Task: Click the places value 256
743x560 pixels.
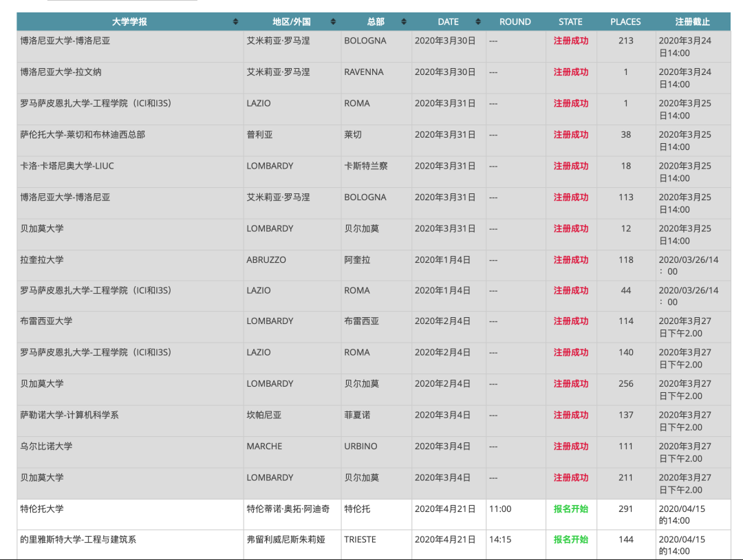Action: tap(626, 384)
